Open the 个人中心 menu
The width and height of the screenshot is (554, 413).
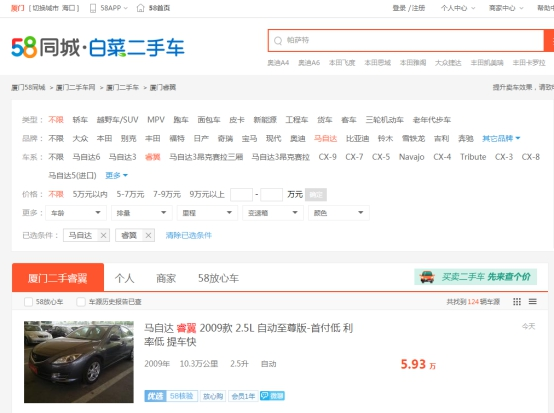pos(458,8)
